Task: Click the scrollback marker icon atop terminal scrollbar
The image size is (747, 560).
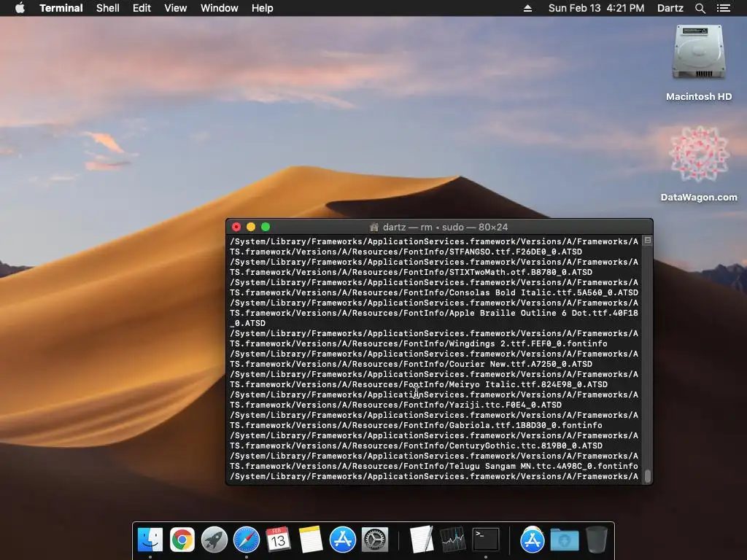Action: click(x=648, y=241)
